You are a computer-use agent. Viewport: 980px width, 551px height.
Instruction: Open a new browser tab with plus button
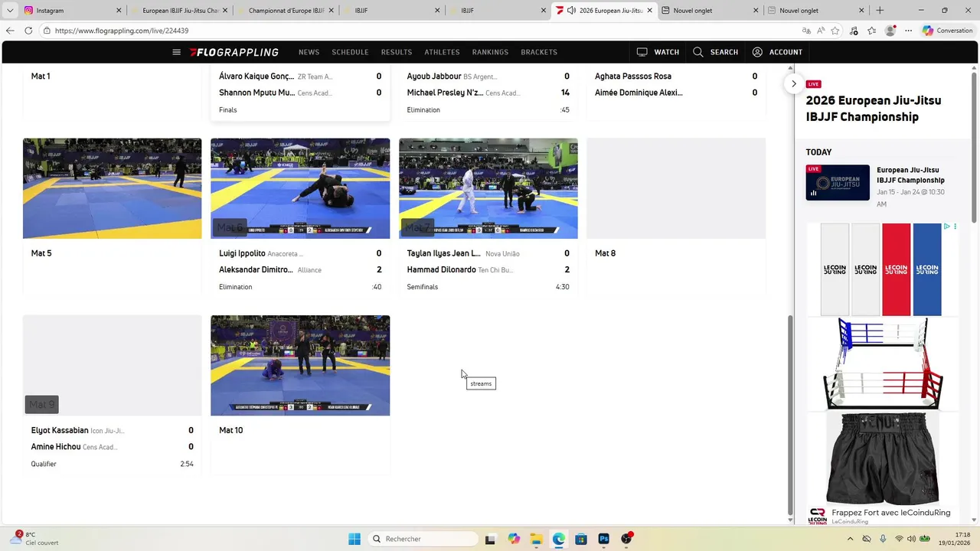(x=880, y=11)
